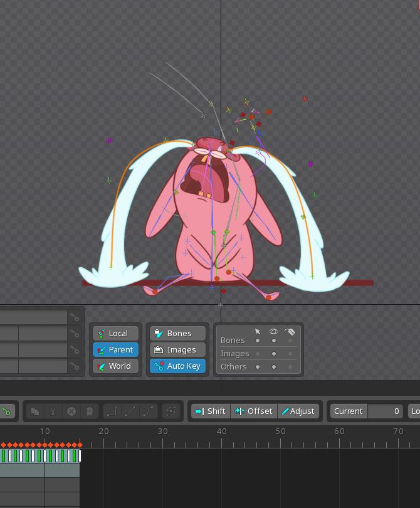420x508 pixels.
Task: Jump timeline to frame 20
Action: pos(103,431)
